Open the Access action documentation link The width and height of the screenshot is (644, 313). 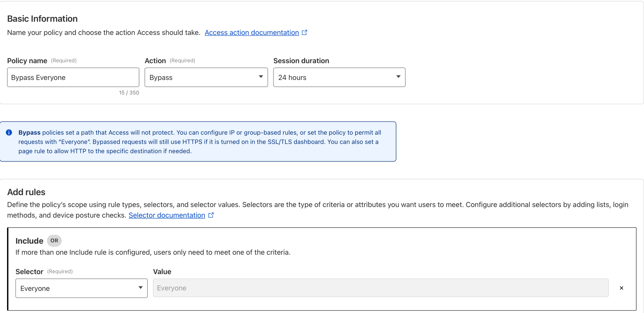click(252, 33)
